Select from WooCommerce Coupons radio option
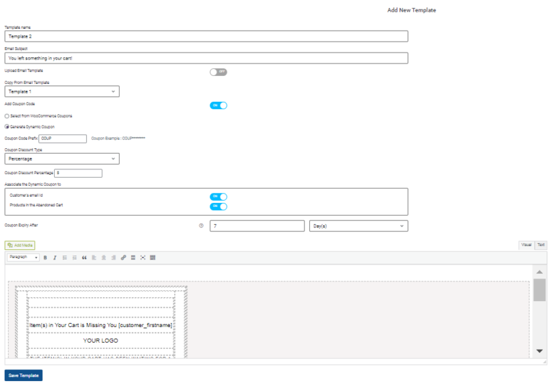Screen dimensions: 560x392 (x=7, y=116)
